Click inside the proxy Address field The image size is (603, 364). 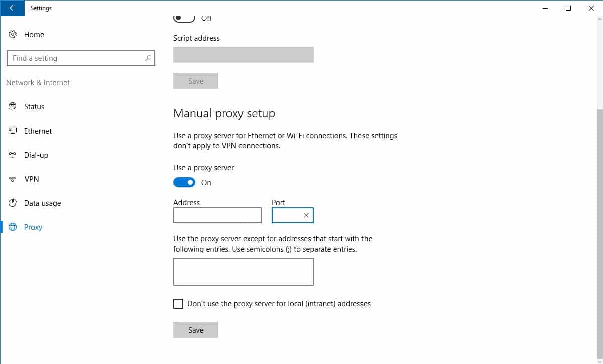click(x=217, y=215)
